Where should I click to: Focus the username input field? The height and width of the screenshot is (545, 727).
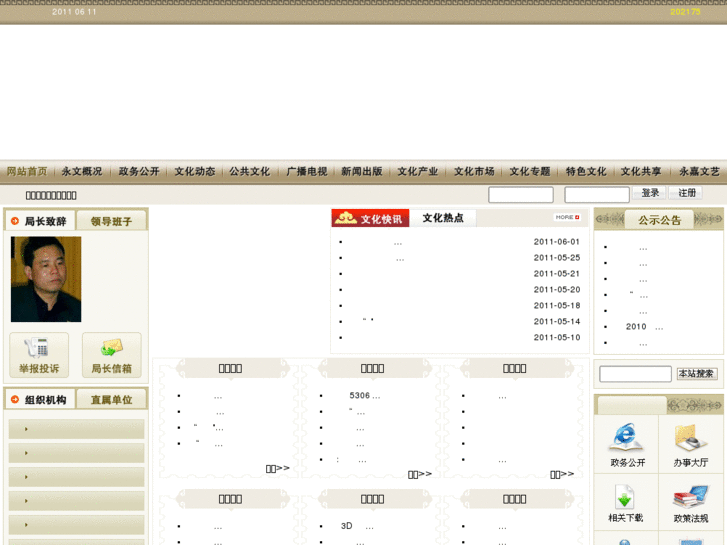click(521, 194)
